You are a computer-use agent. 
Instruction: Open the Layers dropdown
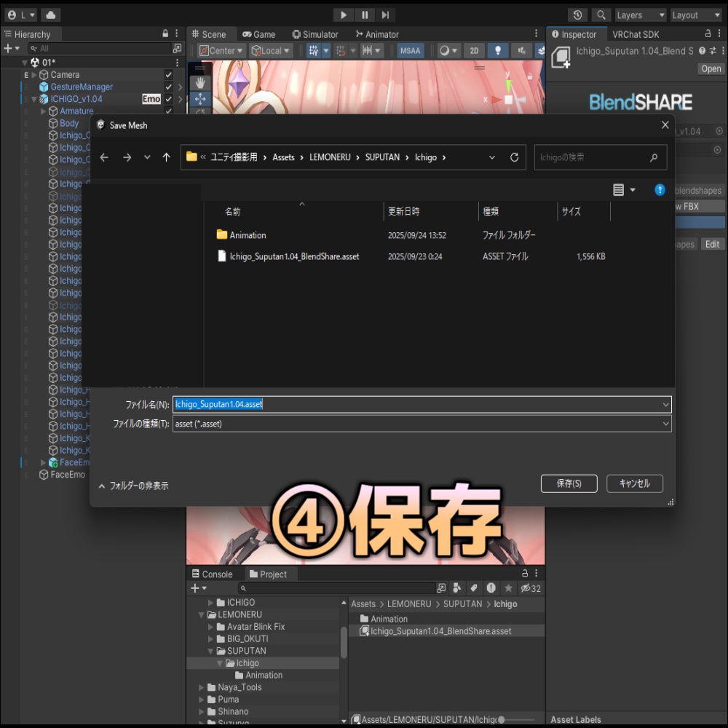[641, 15]
